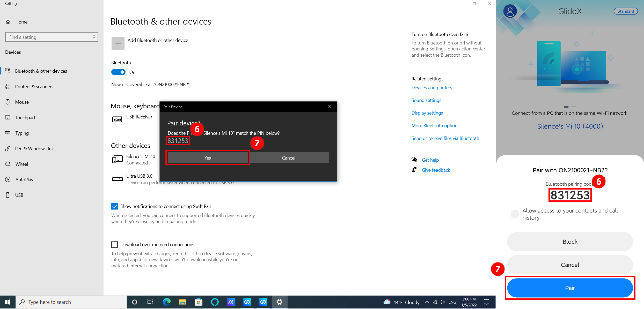The image size is (644, 309).
Task: Open the 44°F Cloudy weather widget
Action: (401, 302)
